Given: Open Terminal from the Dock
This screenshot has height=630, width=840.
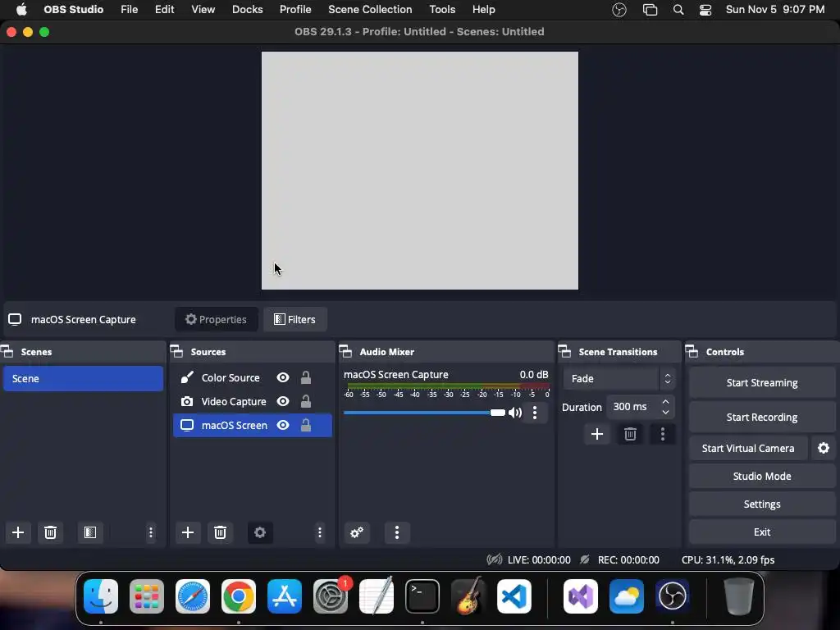Looking at the screenshot, I should tap(422, 596).
